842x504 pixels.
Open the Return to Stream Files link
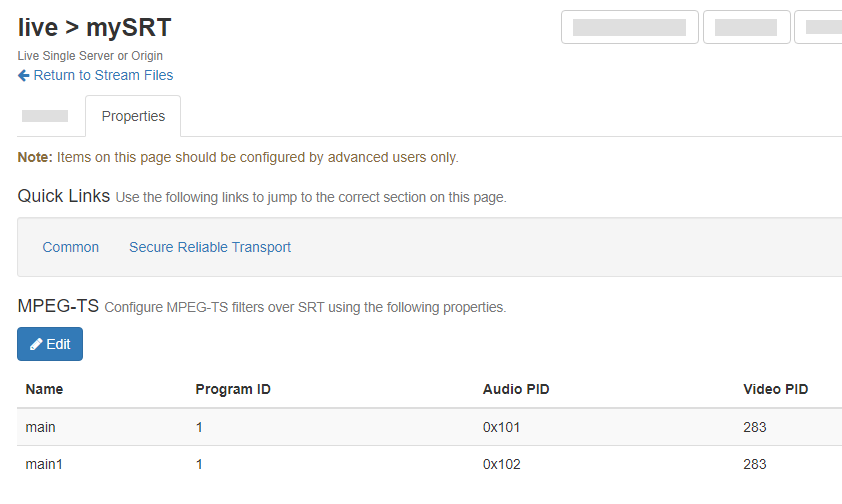click(x=103, y=75)
